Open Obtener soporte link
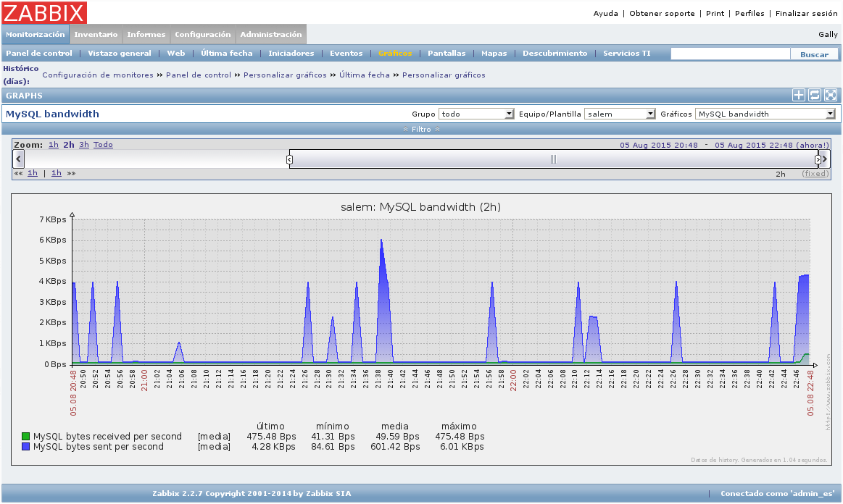843x504 pixels. pyautogui.click(x=662, y=14)
